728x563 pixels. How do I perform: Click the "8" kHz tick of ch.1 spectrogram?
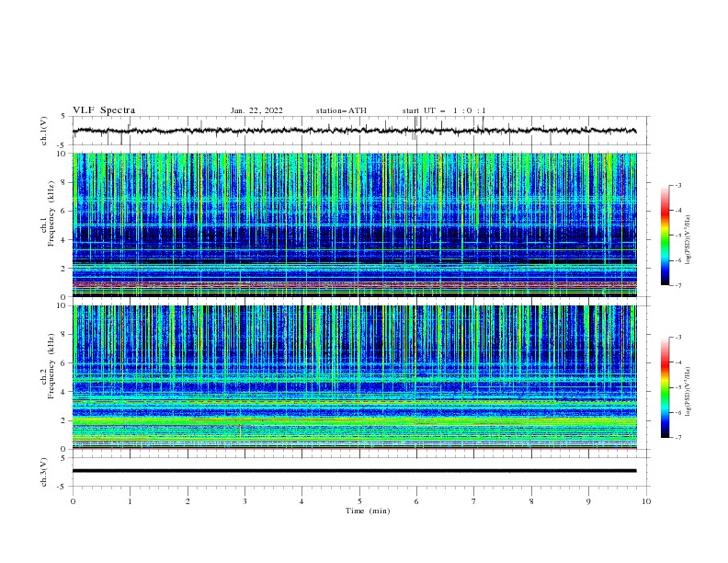coord(65,182)
